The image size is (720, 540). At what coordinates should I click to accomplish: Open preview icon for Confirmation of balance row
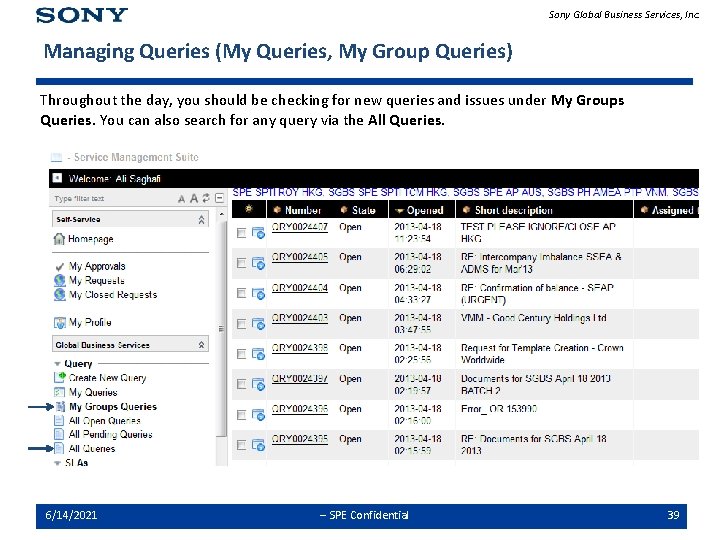click(258, 293)
